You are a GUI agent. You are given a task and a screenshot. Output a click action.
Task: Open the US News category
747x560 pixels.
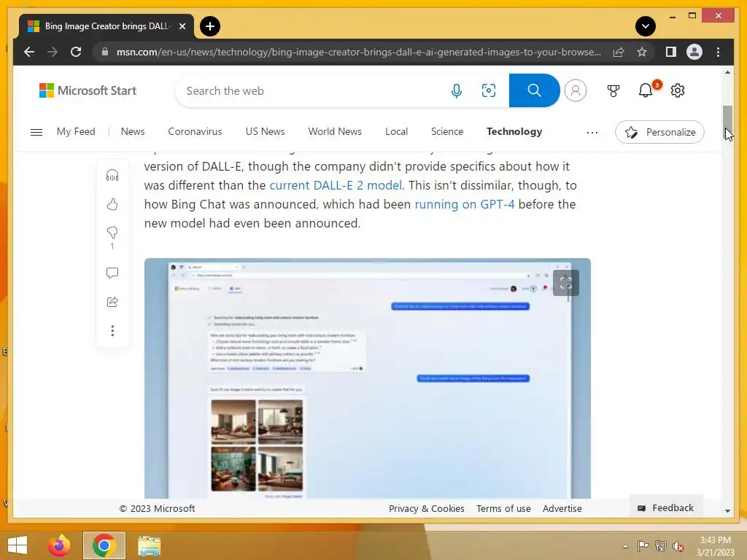point(265,131)
